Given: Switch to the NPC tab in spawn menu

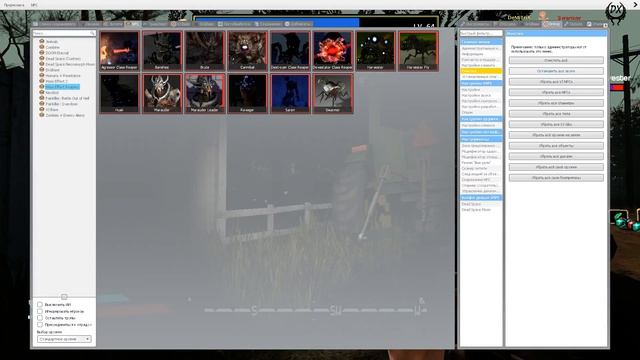Looking at the screenshot, I should pyautogui.click(x=133, y=24).
